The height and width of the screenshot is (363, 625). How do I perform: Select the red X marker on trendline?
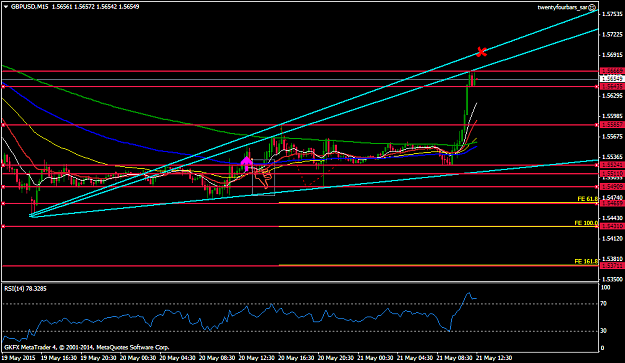pos(482,52)
